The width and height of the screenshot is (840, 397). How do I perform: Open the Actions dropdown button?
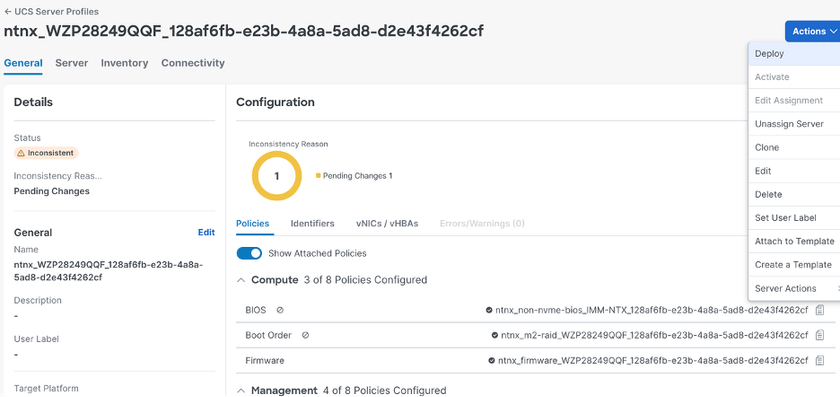[x=812, y=31]
